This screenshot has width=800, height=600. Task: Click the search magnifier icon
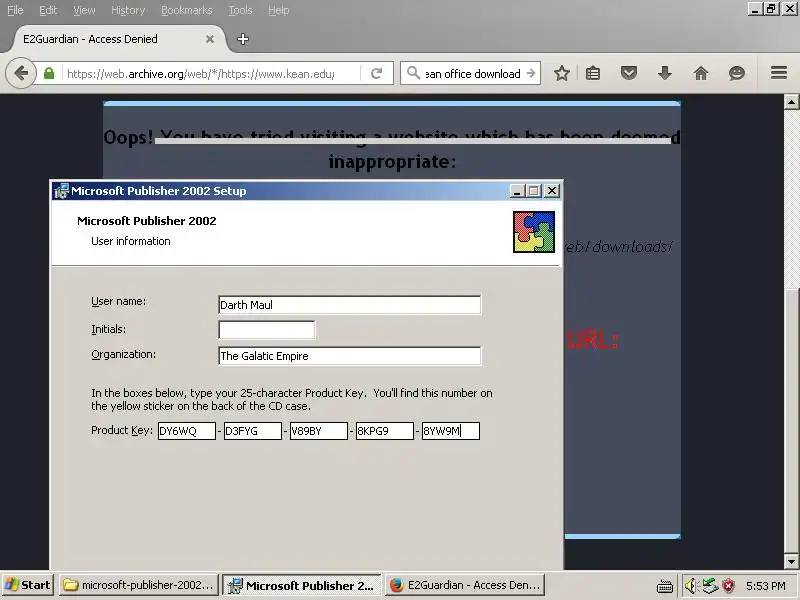coord(413,73)
